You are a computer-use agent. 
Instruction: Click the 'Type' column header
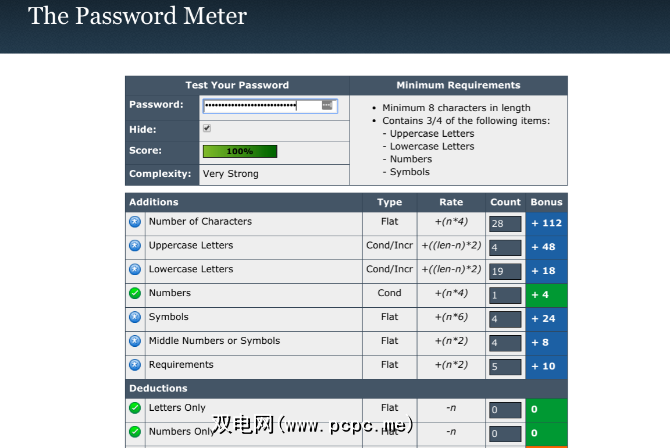389,202
